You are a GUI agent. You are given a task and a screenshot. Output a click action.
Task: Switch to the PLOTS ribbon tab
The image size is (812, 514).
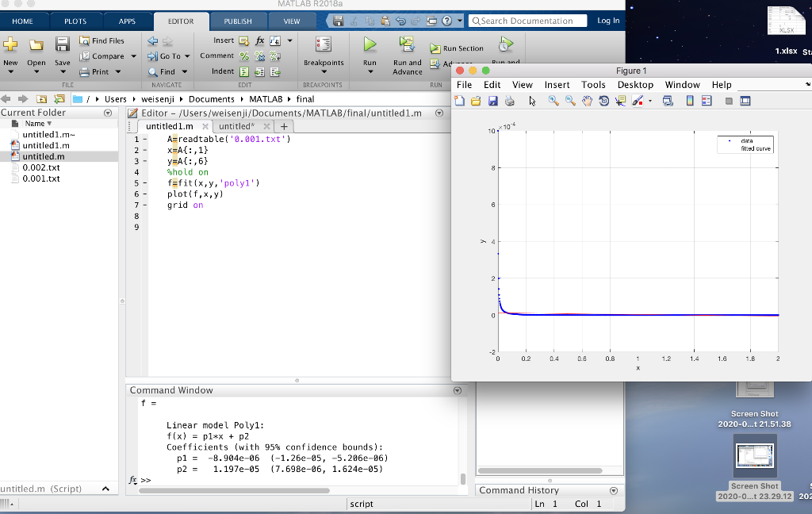75,21
